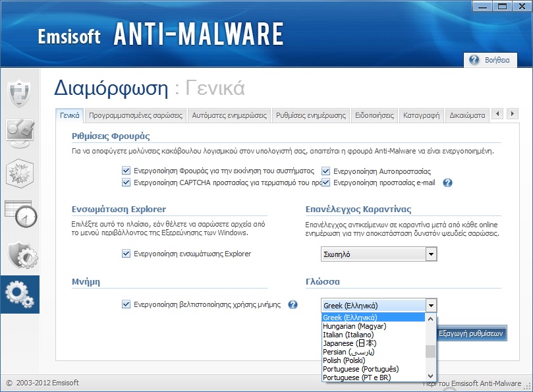The height and width of the screenshot is (392, 533).
Task: Minimize the Emsisoft Anti-Malware window
Action: point(482,7)
